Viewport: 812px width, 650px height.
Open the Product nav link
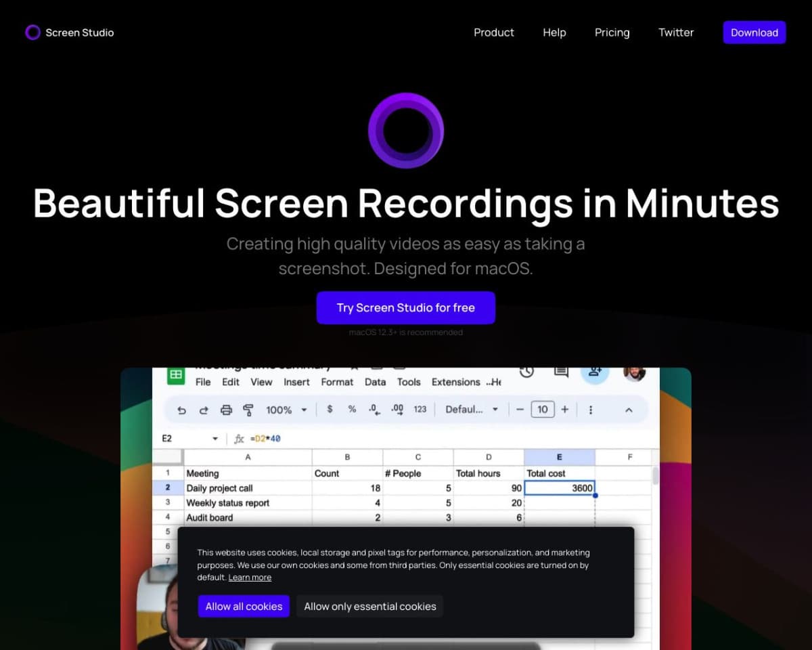click(x=494, y=32)
